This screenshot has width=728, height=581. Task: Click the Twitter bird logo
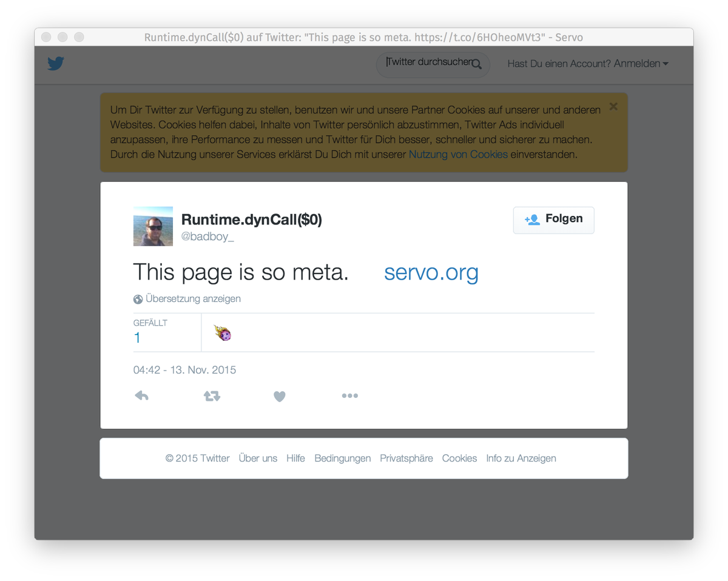tap(56, 63)
